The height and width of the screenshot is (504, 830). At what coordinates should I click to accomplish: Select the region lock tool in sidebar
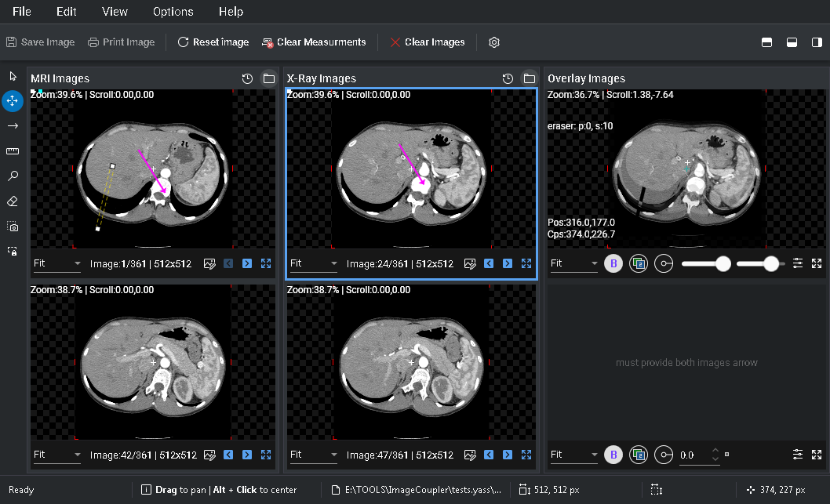13,251
